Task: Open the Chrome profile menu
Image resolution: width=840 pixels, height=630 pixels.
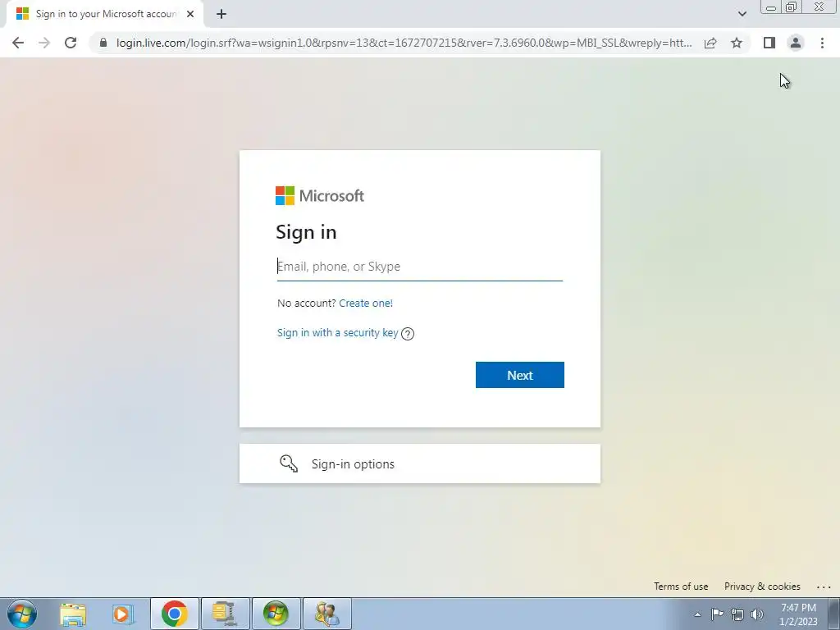Action: coord(796,43)
